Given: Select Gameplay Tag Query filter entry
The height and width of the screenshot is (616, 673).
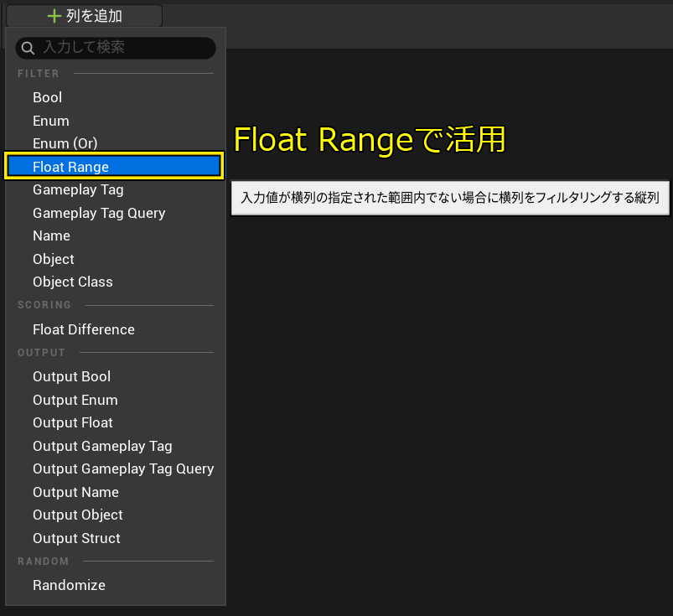Looking at the screenshot, I should coord(116,213).
